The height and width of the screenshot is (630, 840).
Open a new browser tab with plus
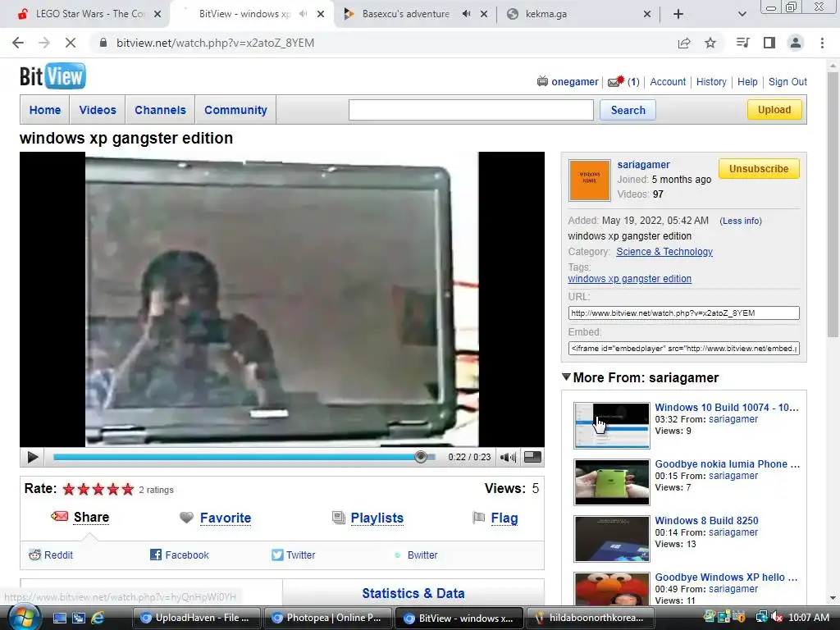click(x=678, y=14)
